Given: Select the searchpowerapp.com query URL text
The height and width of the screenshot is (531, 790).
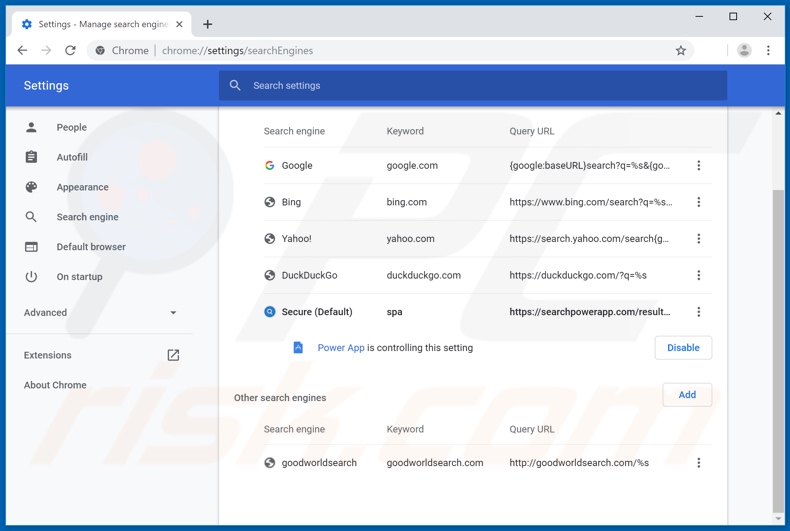Looking at the screenshot, I should 589,312.
